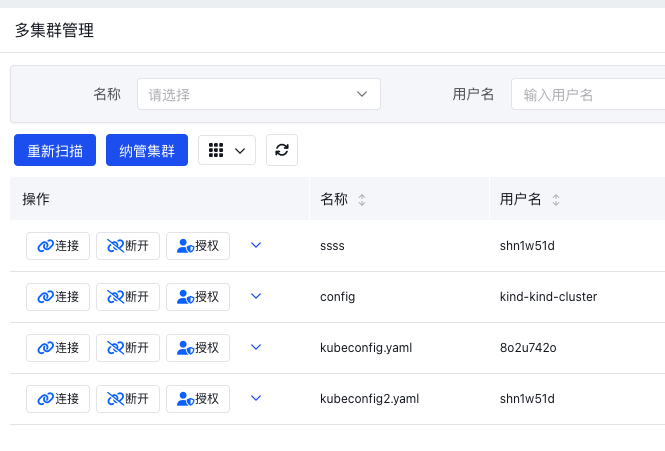The height and width of the screenshot is (451, 665).
Task: Expand more actions for ssss row
Action: coord(256,245)
